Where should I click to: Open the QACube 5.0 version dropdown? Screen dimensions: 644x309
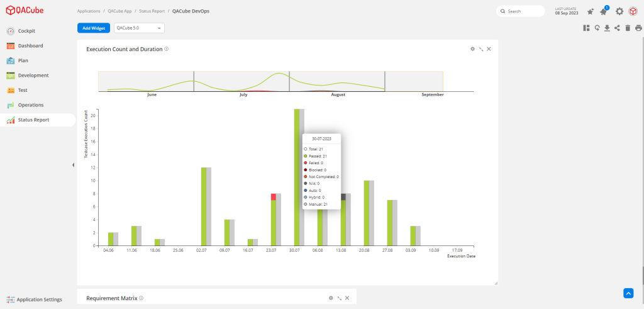[139, 28]
